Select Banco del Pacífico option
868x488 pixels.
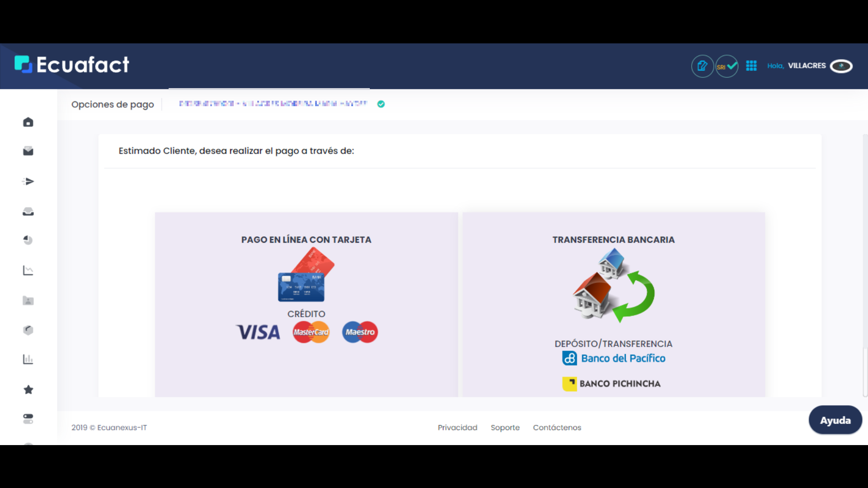[x=613, y=358]
